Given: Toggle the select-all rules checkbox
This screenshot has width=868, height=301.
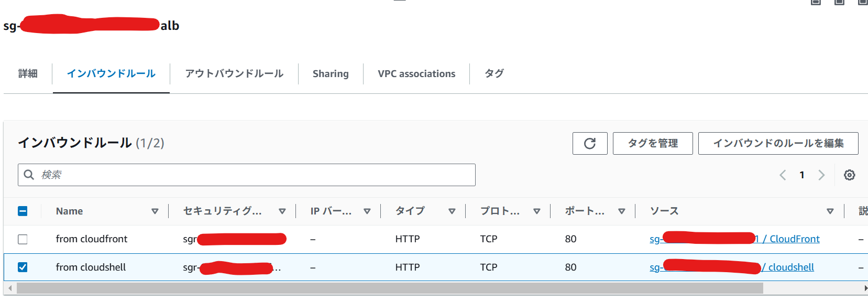Looking at the screenshot, I should tap(23, 211).
